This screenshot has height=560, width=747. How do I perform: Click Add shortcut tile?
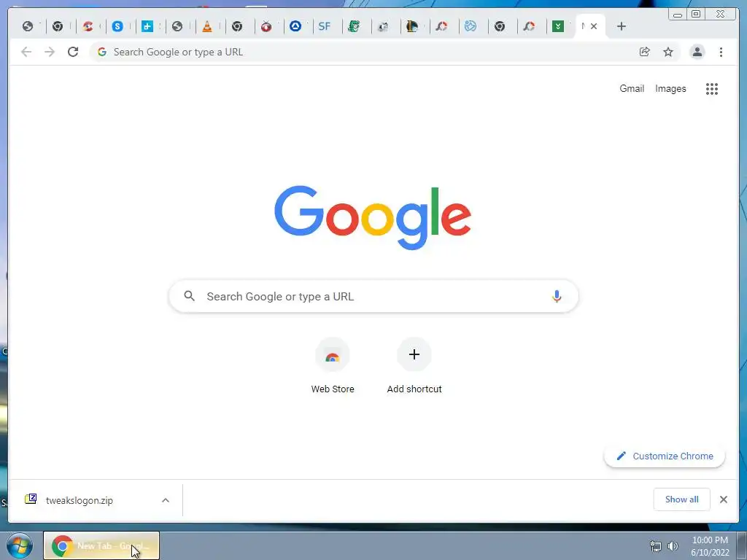pyautogui.click(x=414, y=366)
